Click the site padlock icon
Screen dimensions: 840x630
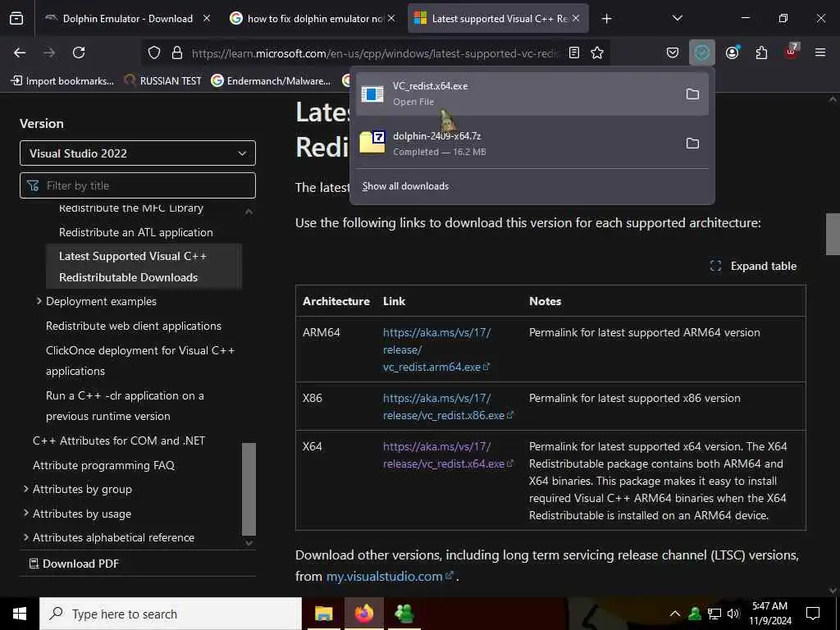click(177, 52)
